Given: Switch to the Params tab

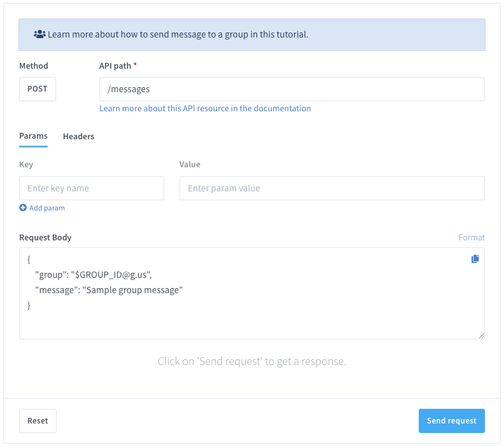Looking at the screenshot, I should pos(33,136).
